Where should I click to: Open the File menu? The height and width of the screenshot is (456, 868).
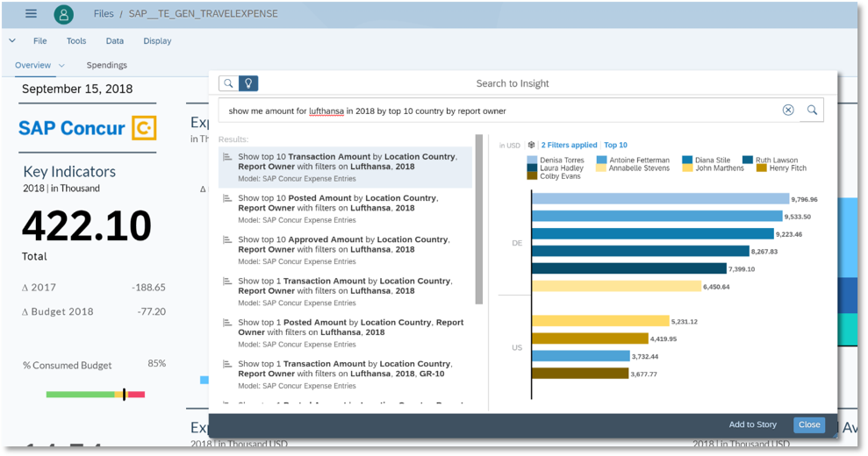(x=39, y=41)
